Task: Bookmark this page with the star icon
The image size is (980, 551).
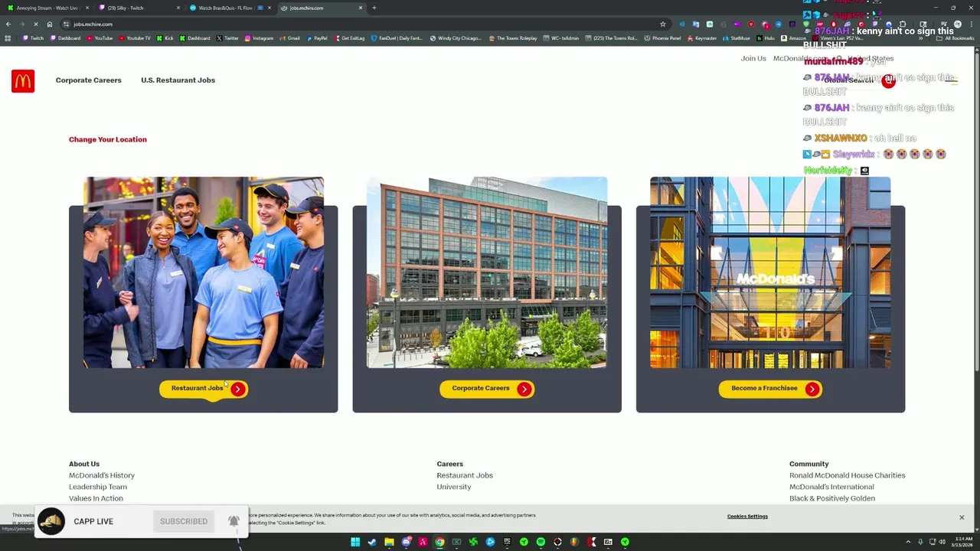Action: [x=663, y=24]
